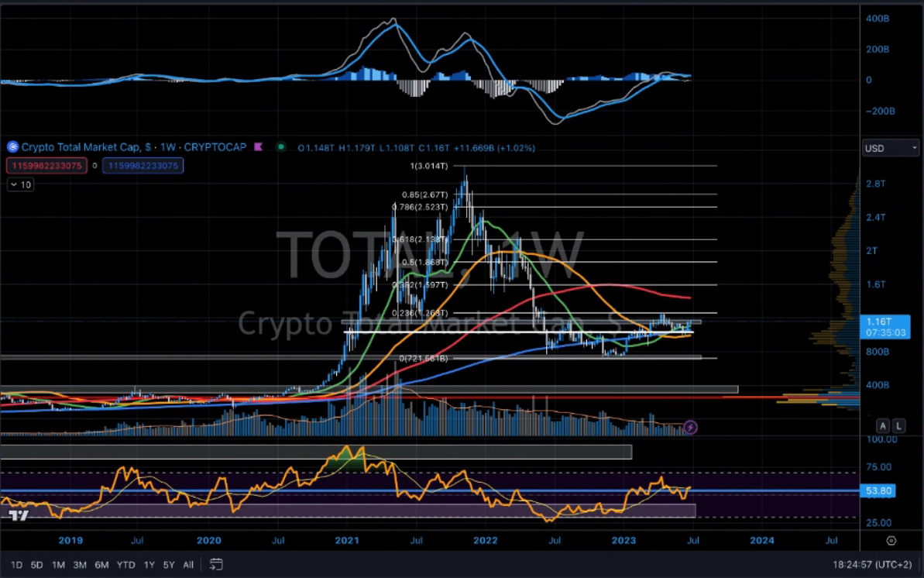The image size is (924, 578).
Task: Collapse the indicator legend showing 10
Action: tap(21, 184)
